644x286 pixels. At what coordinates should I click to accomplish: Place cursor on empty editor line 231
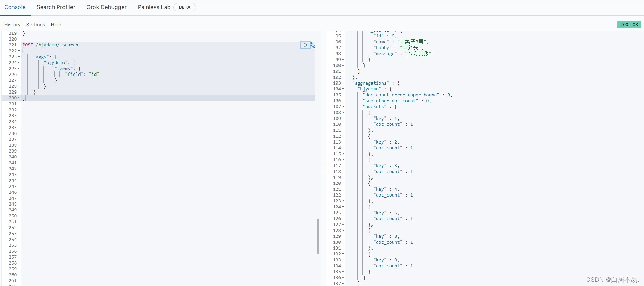coord(168,104)
